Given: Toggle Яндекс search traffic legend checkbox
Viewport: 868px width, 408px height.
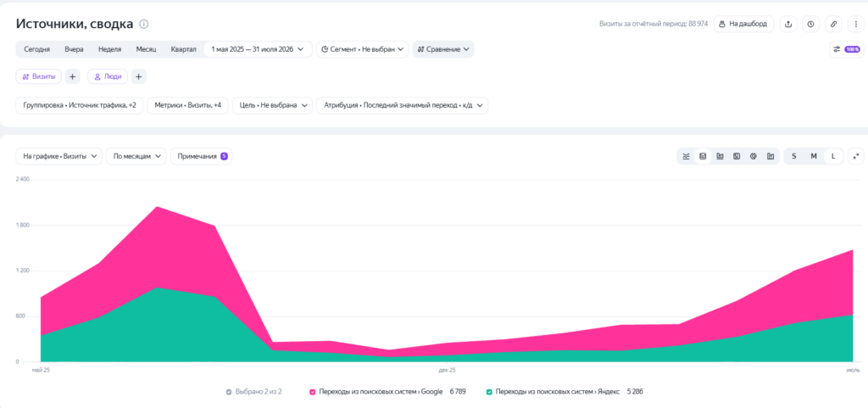Looking at the screenshot, I should [489, 392].
